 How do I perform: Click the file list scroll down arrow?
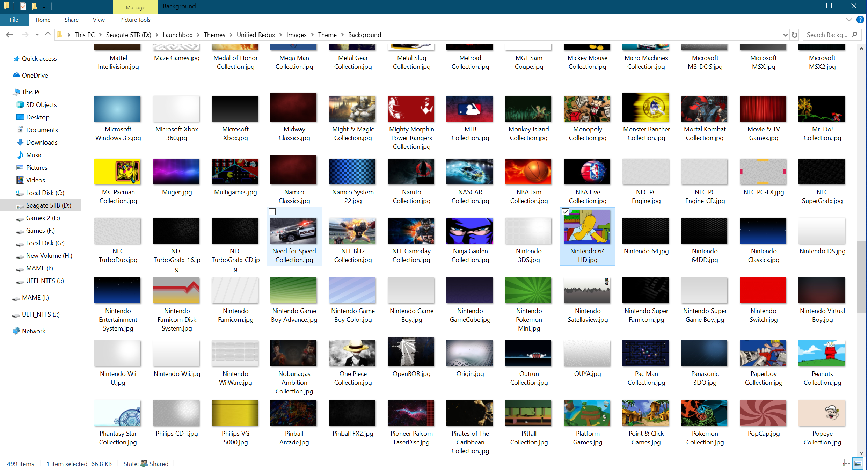pos(861,453)
